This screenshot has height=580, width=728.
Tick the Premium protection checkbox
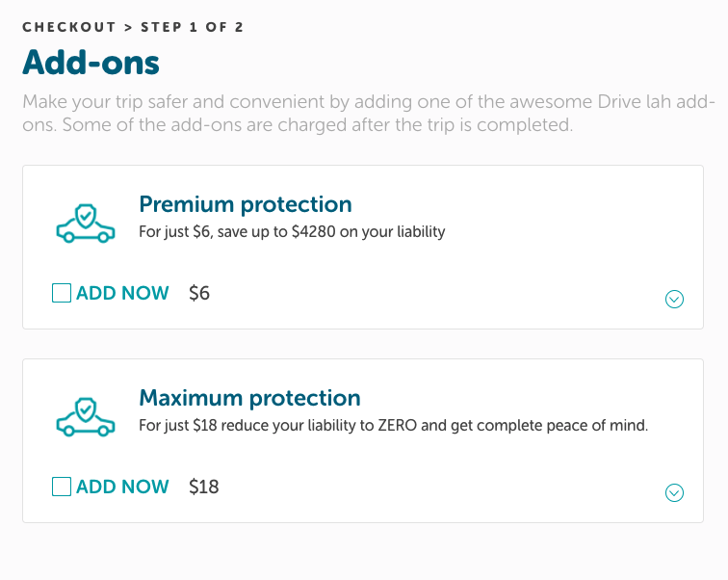pos(62,293)
